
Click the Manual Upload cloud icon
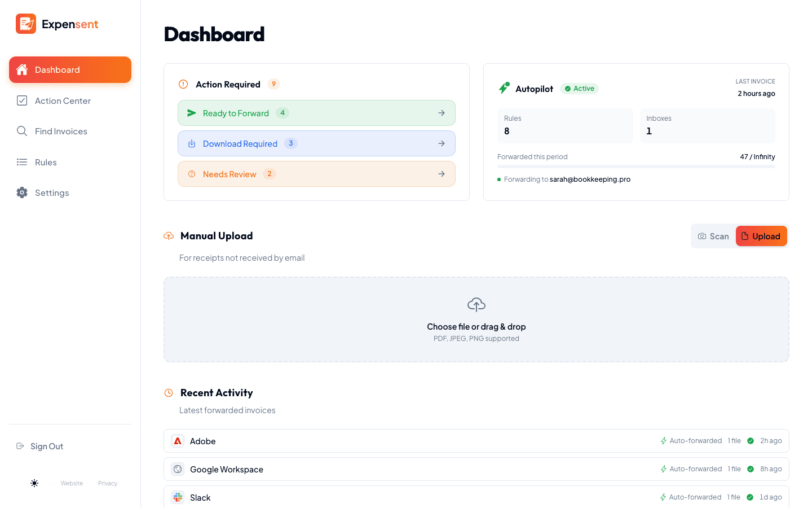coord(168,235)
